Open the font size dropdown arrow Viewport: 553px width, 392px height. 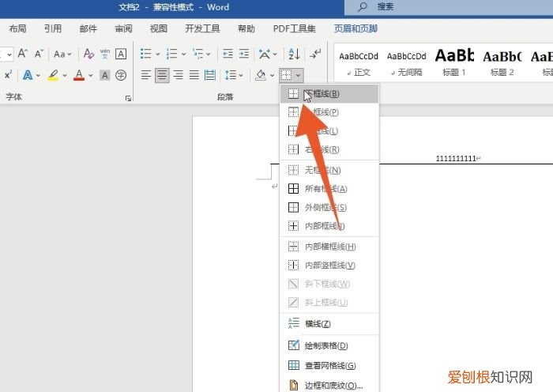(x=9, y=54)
